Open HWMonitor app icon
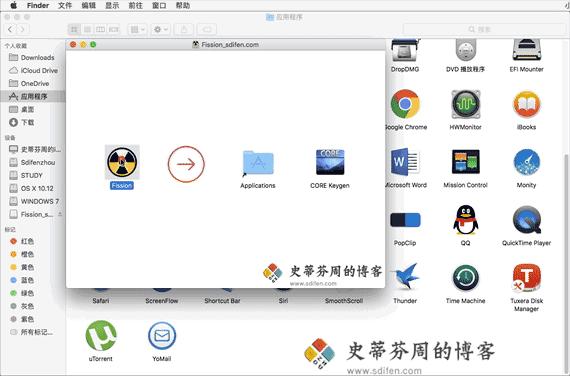The width and height of the screenshot is (570, 376). pyautogui.click(x=465, y=104)
